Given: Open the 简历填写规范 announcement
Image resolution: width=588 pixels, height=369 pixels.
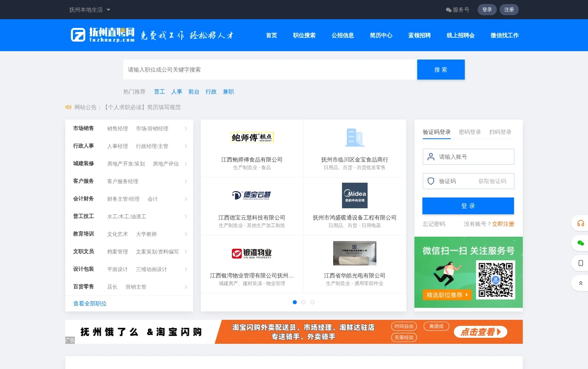Looking at the screenshot, I should click(142, 107).
